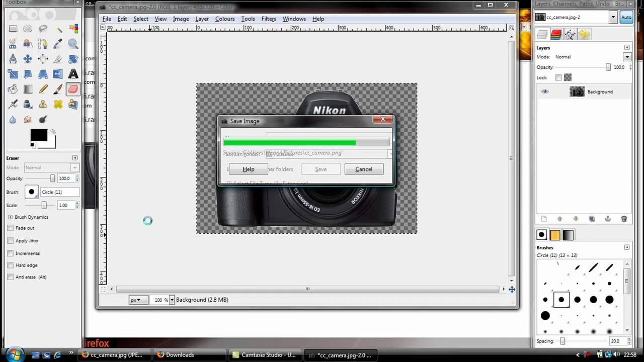Open Camtasia Studio taskbar button
Viewport: 644px width, 362px height.
point(266,355)
